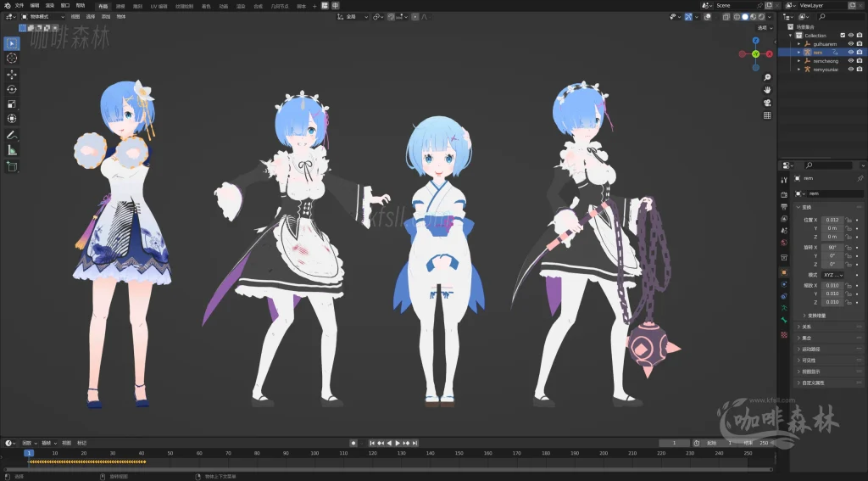Select the Add Cube tool

coord(12,166)
